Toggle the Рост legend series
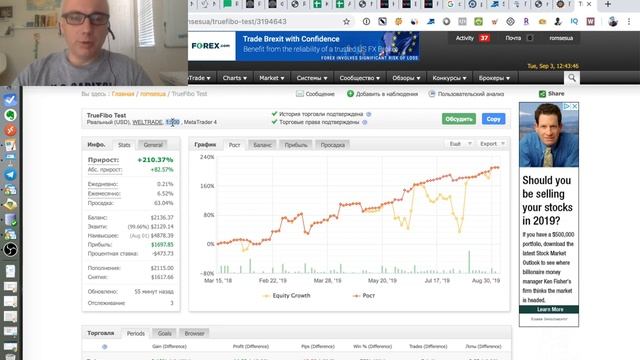640x360 pixels. coord(363,296)
